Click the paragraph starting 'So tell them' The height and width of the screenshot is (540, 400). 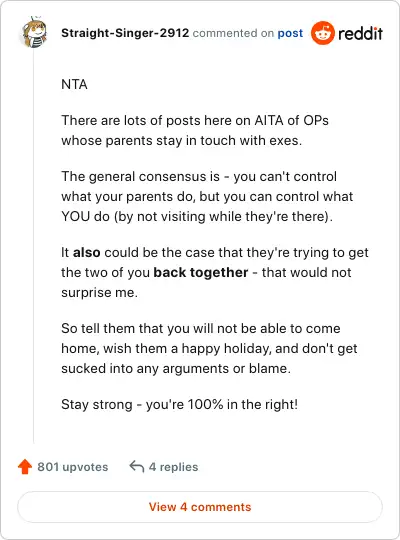209,349
